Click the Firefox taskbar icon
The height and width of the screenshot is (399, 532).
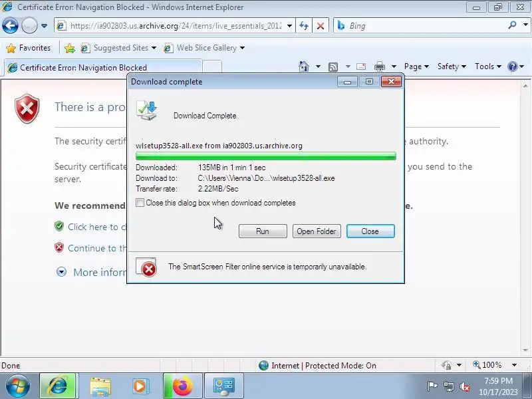[182, 386]
